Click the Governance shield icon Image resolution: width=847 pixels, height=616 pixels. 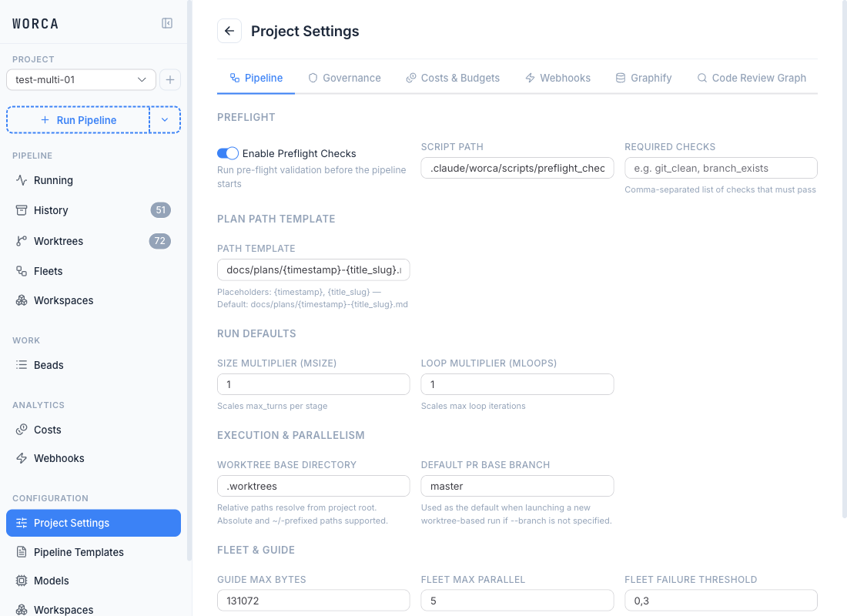tap(313, 78)
